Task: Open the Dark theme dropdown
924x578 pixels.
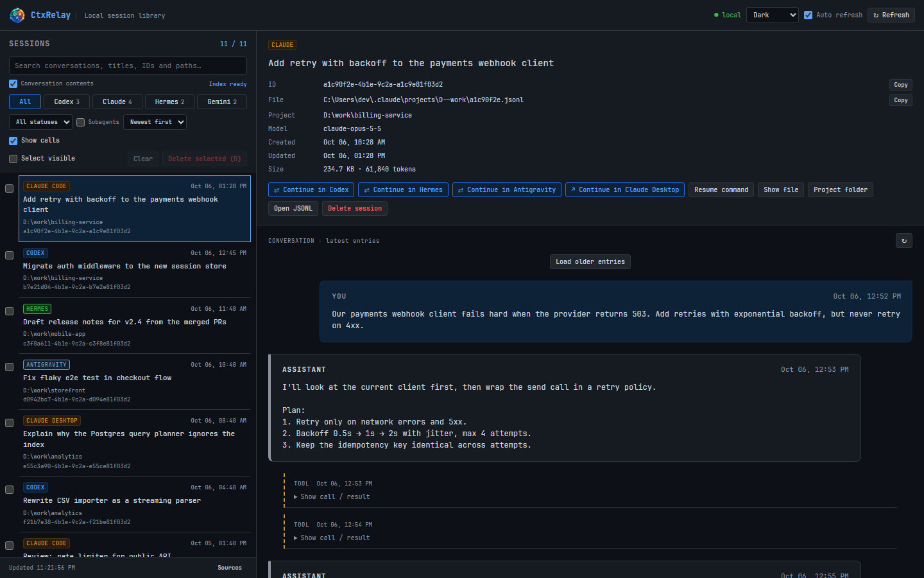Action: coord(773,15)
